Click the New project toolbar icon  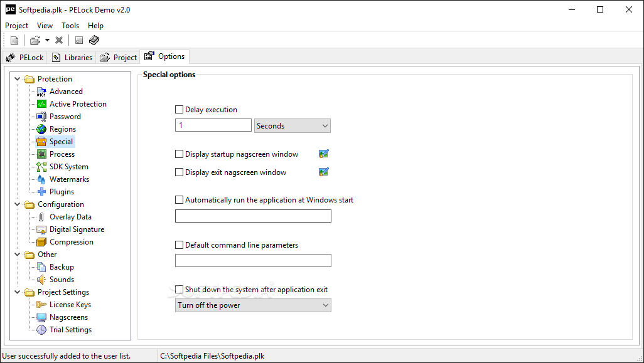(x=14, y=40)
